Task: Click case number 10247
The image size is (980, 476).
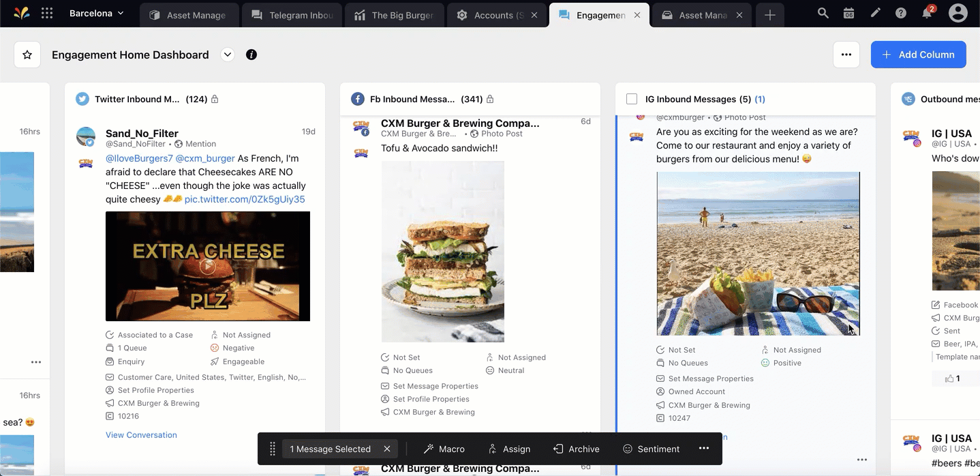Action: 674,418
